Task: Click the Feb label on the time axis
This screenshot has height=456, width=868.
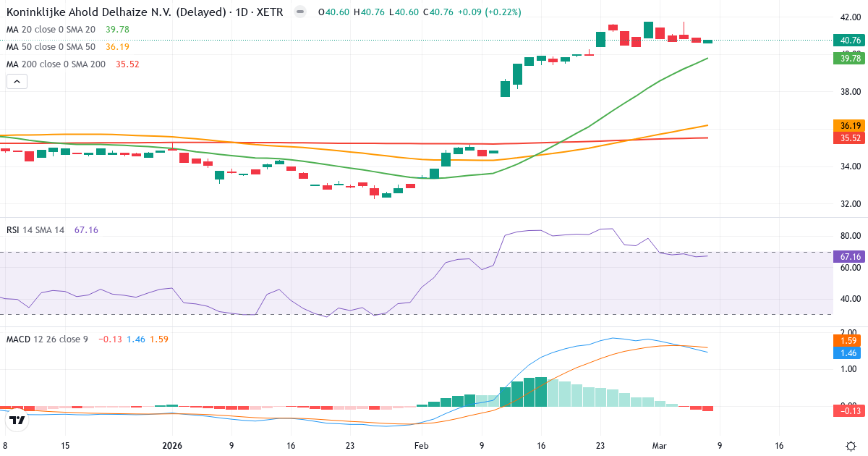Action: 421,447
